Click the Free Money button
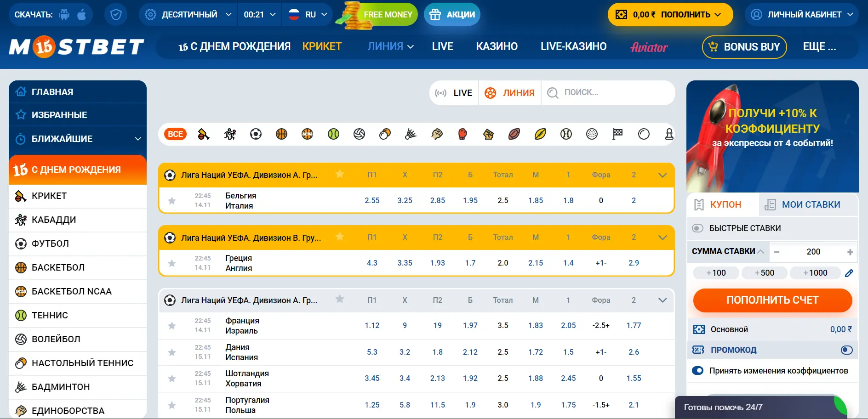The width and height of the screenshot is (868, 419). click(x=377, y=14)
